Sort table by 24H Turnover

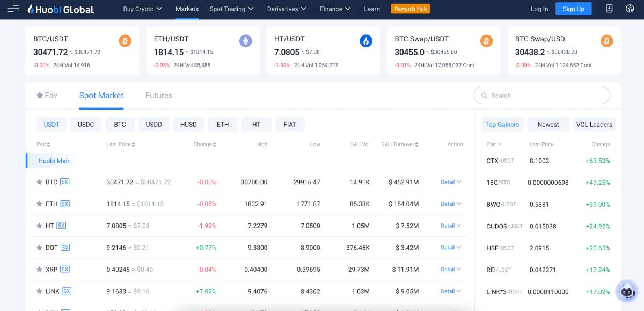(400, 144)
